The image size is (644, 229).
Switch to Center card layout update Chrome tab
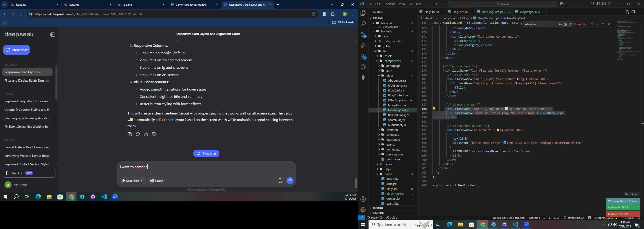pyautogui.click(x=191, y=5)
